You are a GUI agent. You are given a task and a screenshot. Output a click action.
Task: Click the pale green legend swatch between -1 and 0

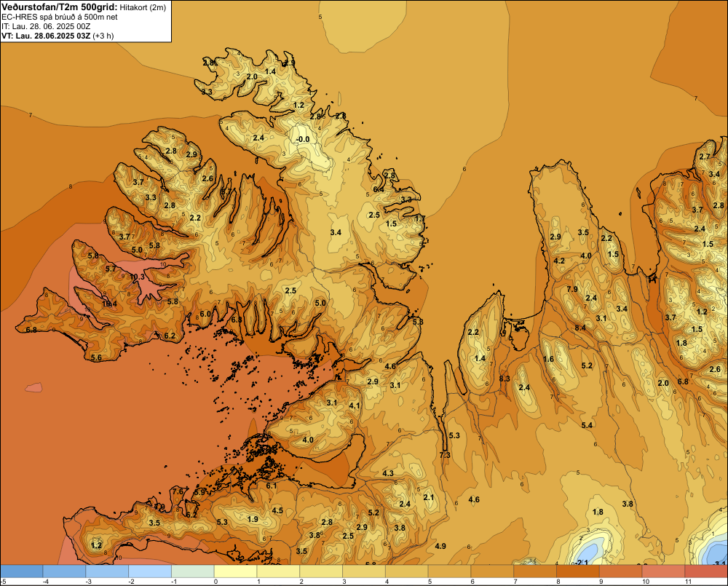pos(193,571)
